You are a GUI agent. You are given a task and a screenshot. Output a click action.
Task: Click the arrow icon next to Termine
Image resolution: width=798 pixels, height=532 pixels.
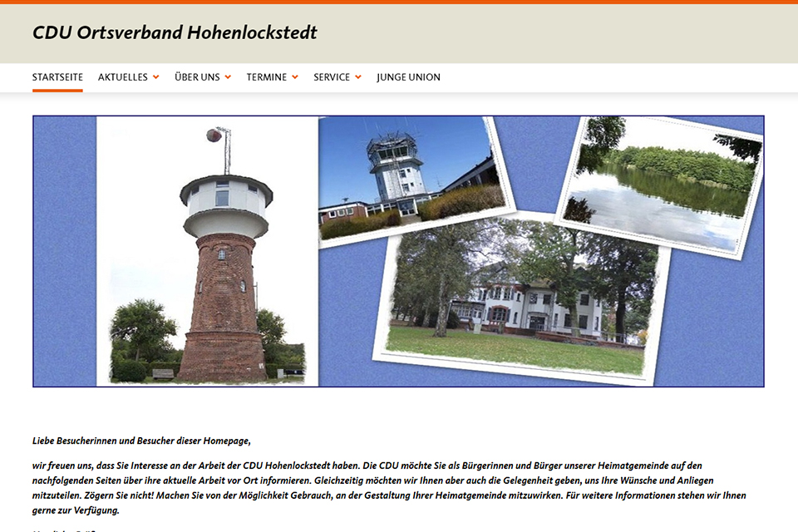[295, 77]
